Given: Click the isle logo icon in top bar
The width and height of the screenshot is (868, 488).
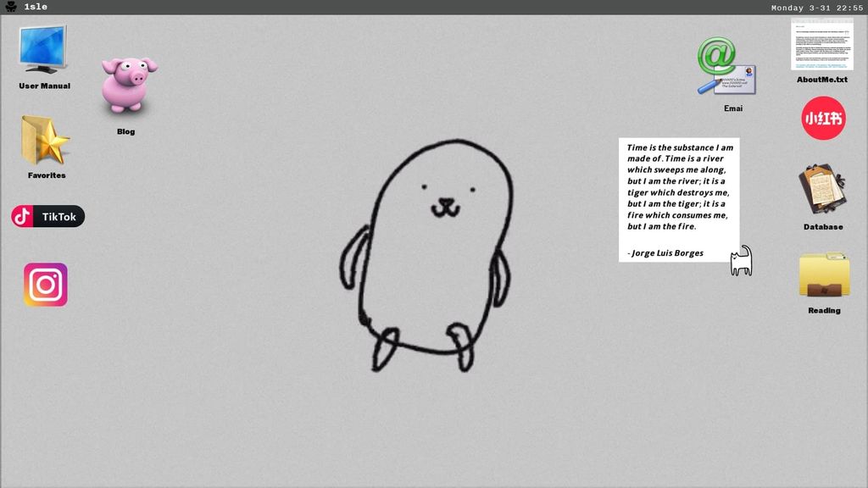Looking at the screenshot, I should pyautogui.click(x=10, y=7).
